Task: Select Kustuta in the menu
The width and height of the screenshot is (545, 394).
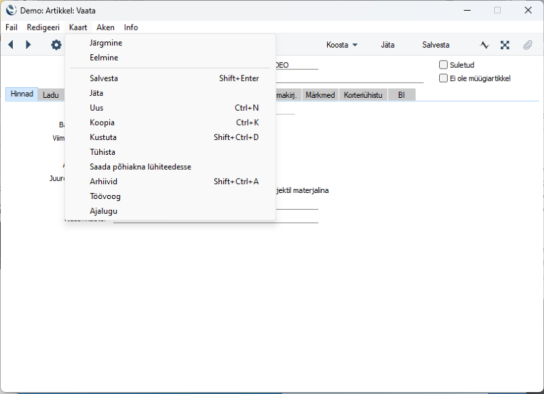Action: (170, 137)
